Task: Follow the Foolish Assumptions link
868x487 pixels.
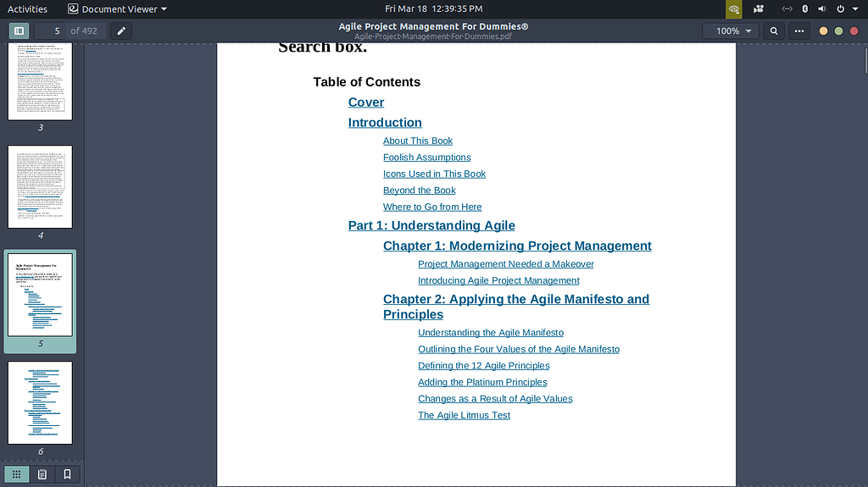Action: (427, 158)
